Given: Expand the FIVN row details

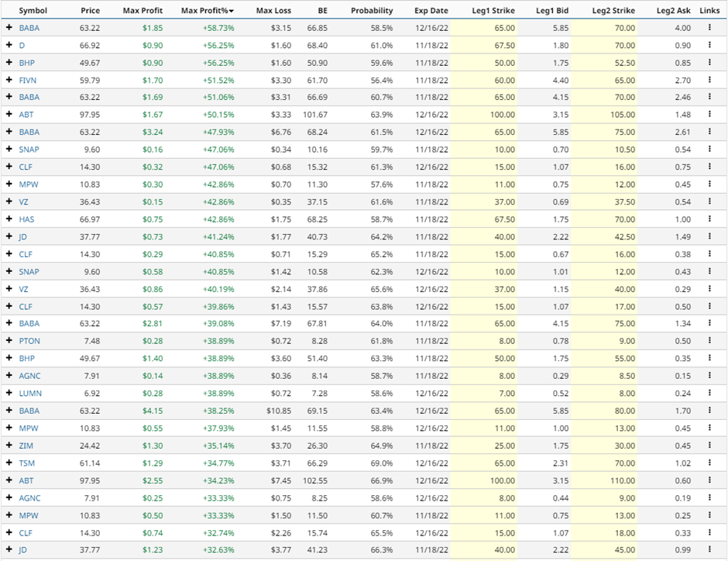Looking at the screenshot, I should click(x=9, y=80).
